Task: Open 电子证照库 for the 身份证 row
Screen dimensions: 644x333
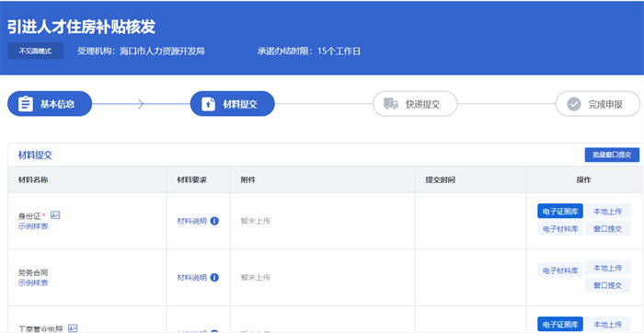Action: click(560, 212)
